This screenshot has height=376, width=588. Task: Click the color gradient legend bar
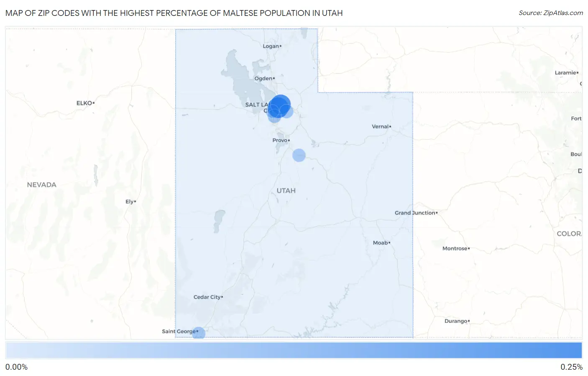tap(294, 350)
